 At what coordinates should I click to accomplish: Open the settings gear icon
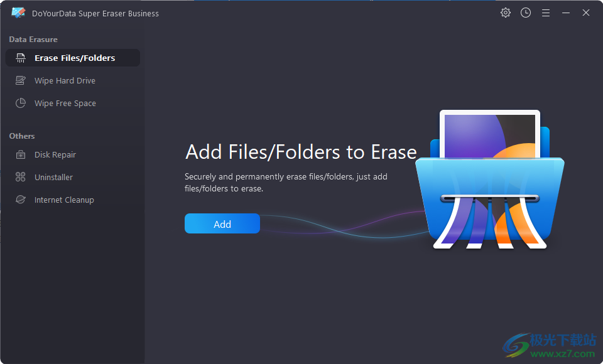[505, 13]
